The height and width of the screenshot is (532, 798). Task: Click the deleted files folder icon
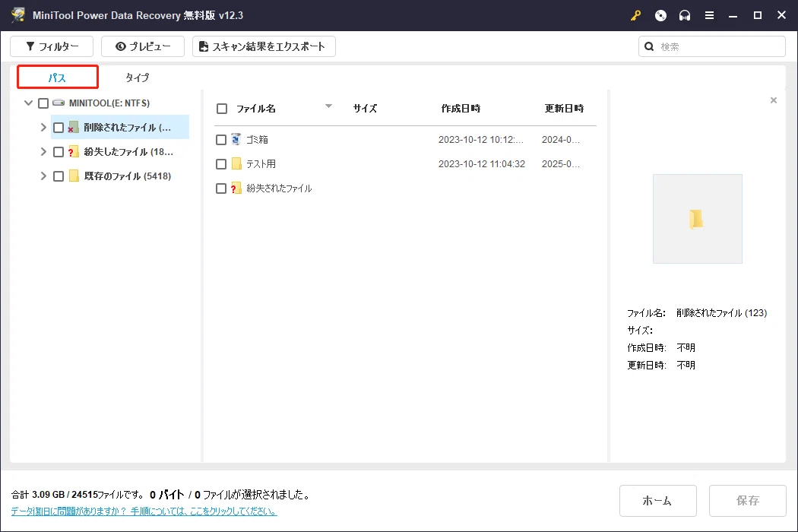click(73, 127)
